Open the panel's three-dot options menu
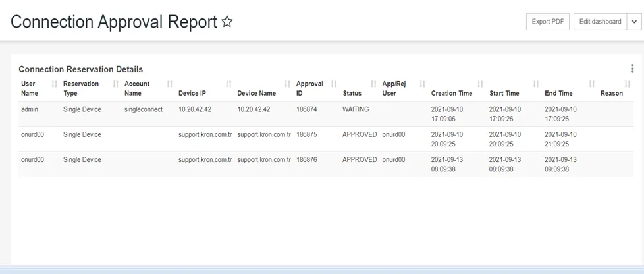The width and height of the screenshot is (644, 274). (632, 68)
